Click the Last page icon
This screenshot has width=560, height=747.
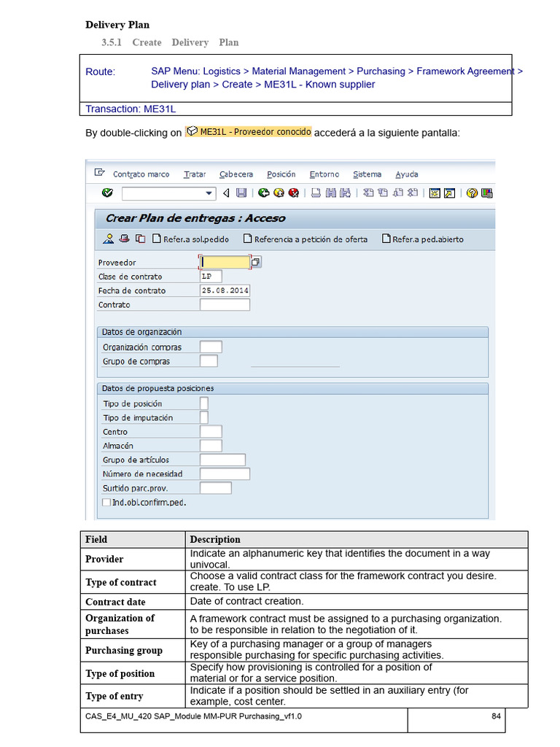click(x=413, y=193)
